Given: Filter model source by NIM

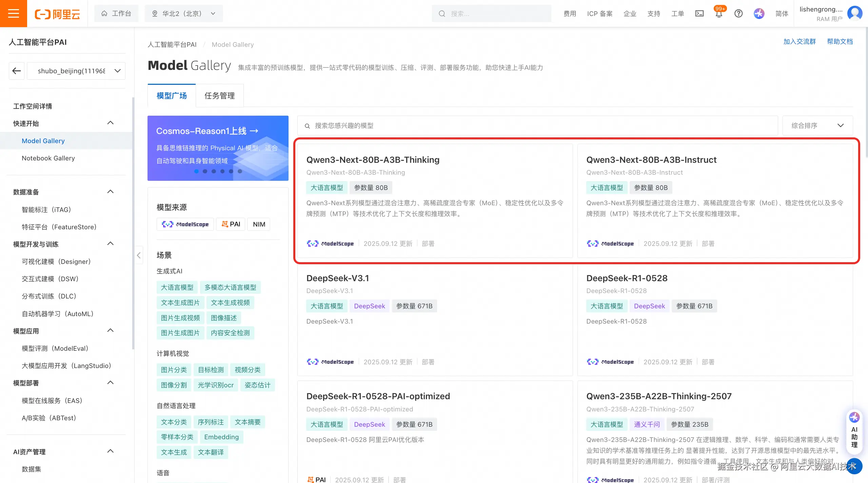Looking at the screenshot, I should (x=259, y=224).
